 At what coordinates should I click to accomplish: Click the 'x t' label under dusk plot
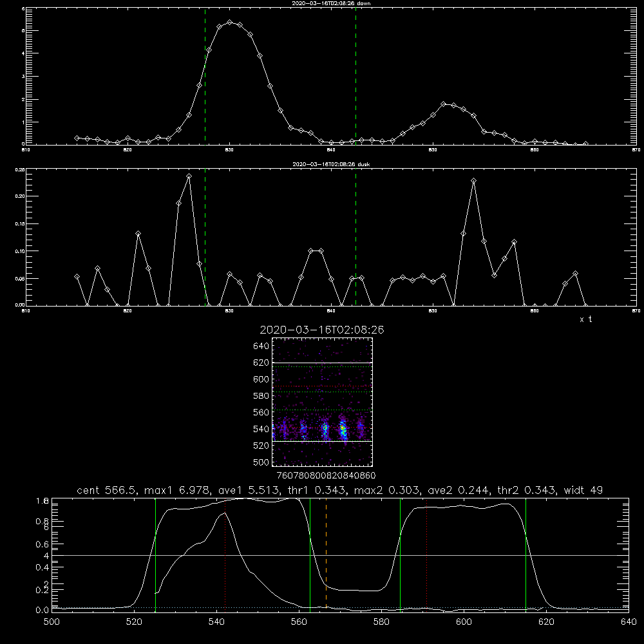tap(585, 319)
